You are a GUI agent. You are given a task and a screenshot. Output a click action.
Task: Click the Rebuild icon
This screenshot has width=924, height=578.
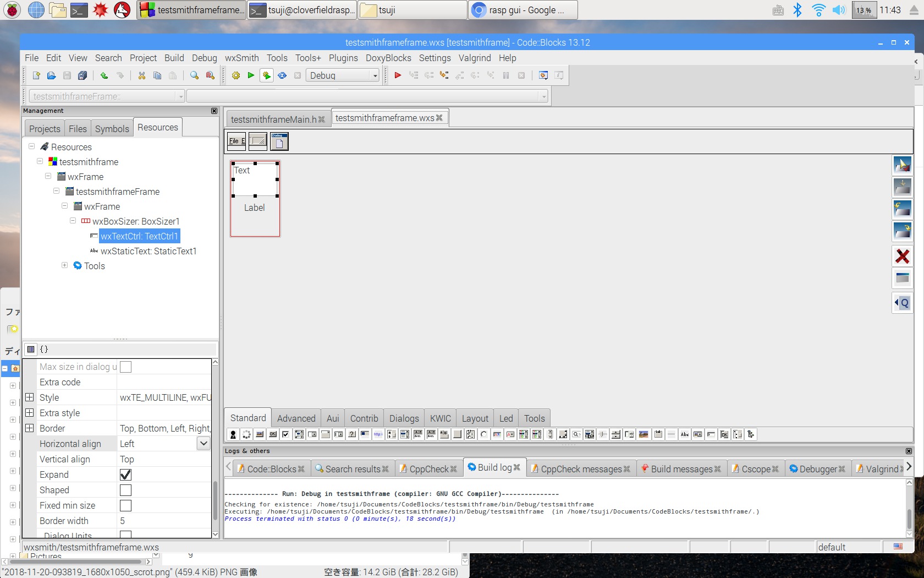click(282, 75)
